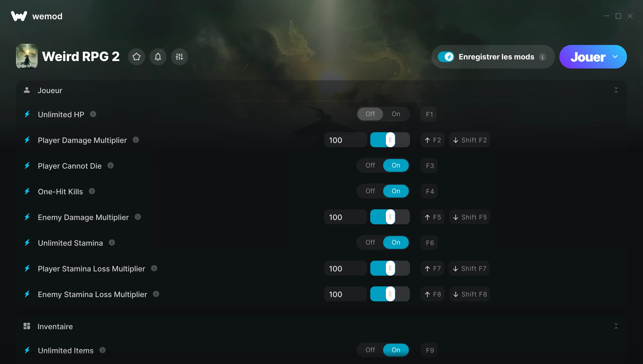Open notifications bell for Weird RPG 2
The image size is (643, 364).
click(x=158, y=57)
